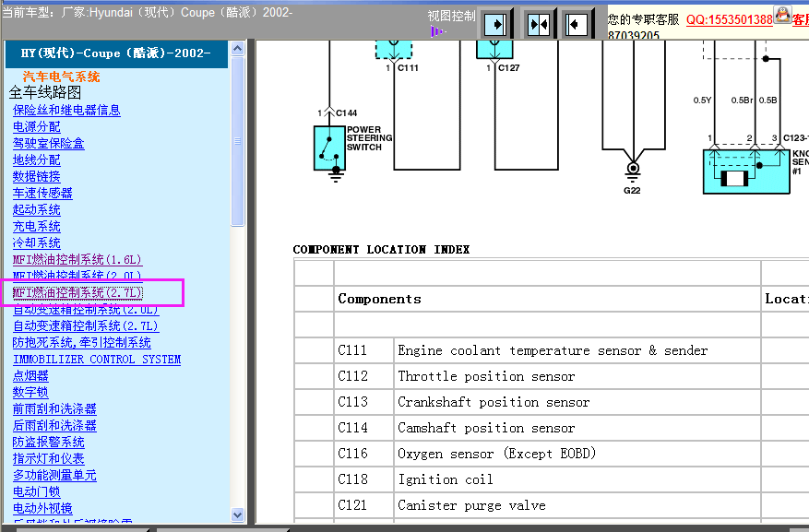
Task: Click the HY(现代)-Coupe(酷派)-2002- header
Action: (115, 53)
